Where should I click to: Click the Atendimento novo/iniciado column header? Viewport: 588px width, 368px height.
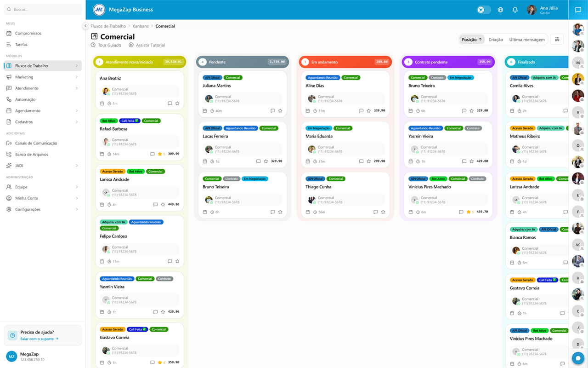pos(139,62)
